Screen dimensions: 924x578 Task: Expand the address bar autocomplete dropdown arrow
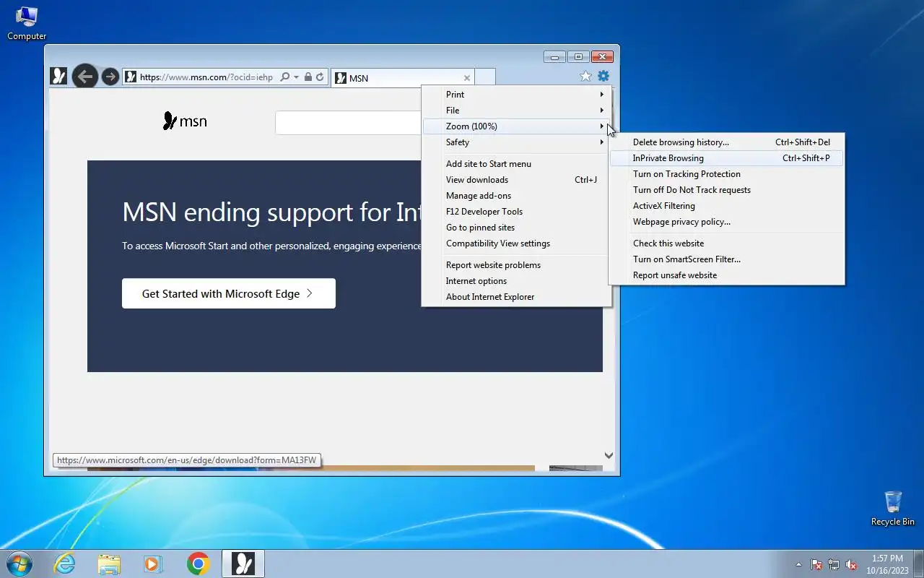[296, 77]
